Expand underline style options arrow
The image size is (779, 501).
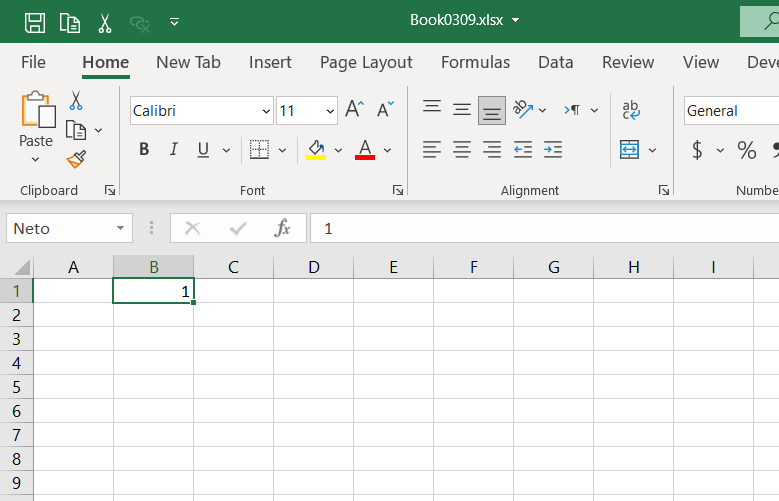tap(227, 150)
